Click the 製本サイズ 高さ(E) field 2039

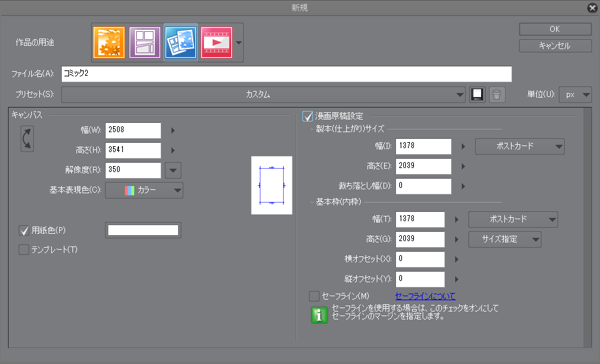click(424, 166)
